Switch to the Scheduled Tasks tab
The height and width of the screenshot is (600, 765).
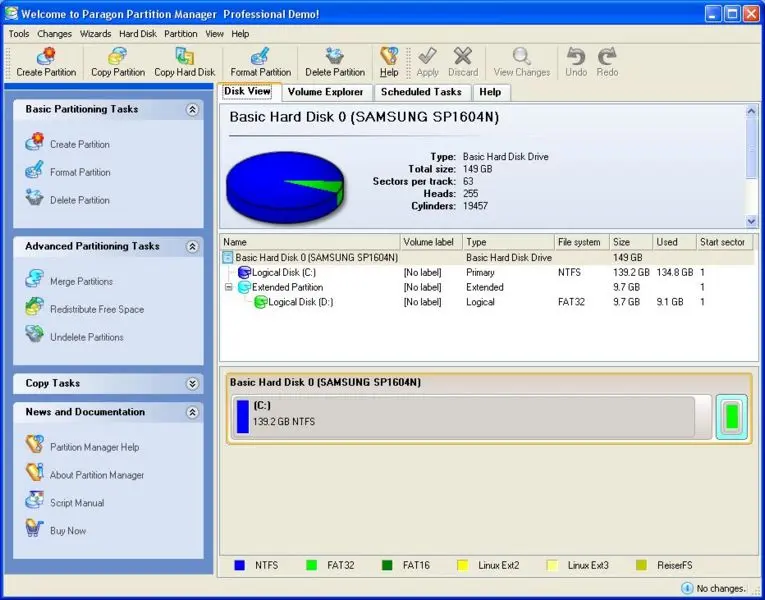[421, 92]
